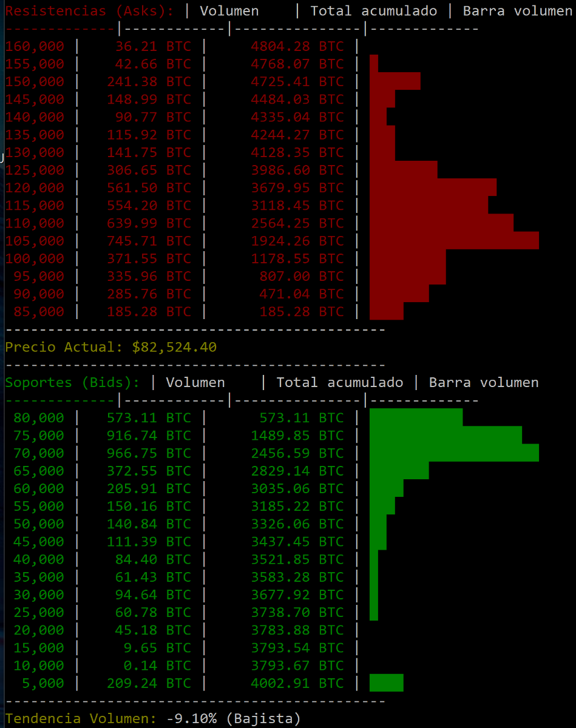
Task: Click 'Barra volumen' header in the Asks section
Action: point(518,11)
